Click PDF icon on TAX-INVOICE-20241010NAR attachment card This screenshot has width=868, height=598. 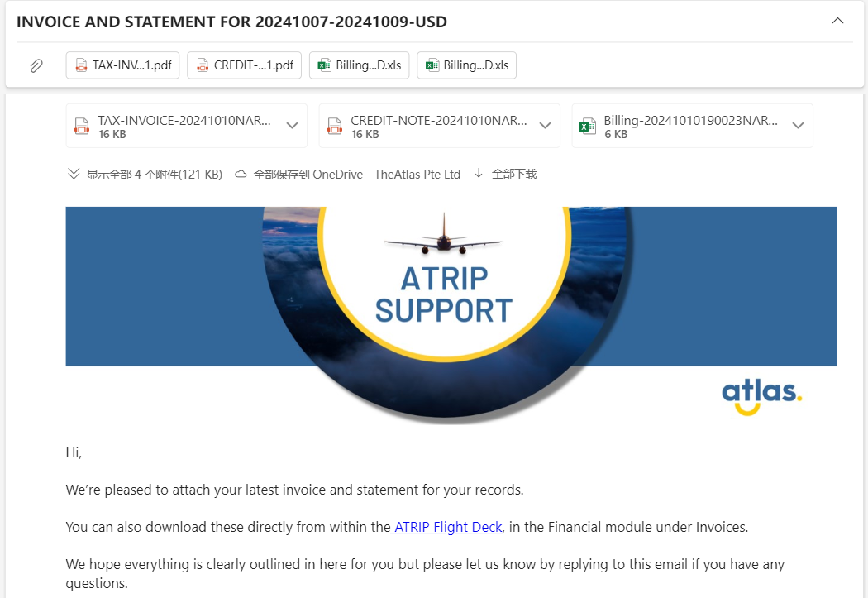82,126
